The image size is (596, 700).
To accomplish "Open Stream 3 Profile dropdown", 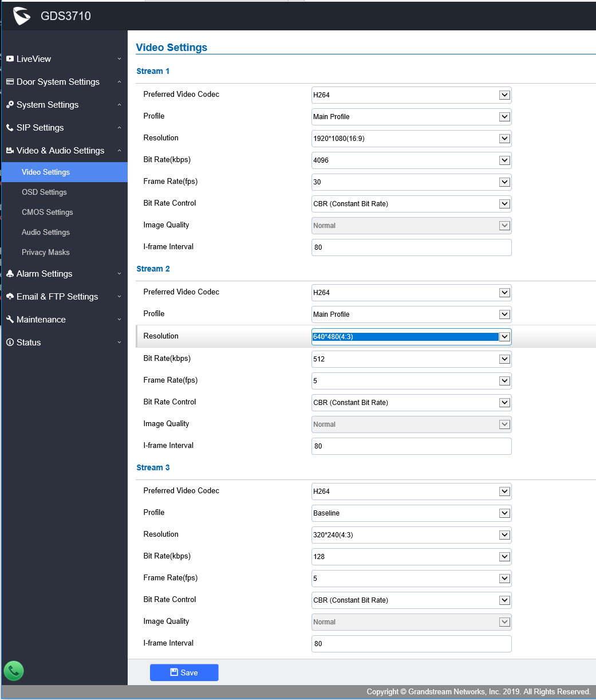I will click(411, 513).
